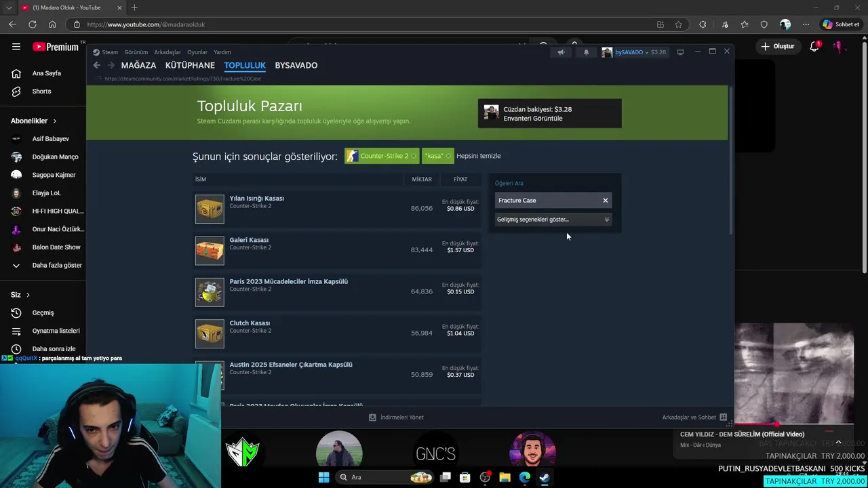Open browser essentials shield icon
The height and width of the screenshot is (488, 868).
pos(764,24)
